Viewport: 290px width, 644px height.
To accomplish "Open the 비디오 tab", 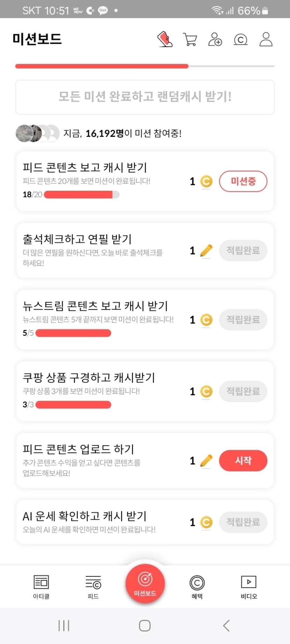I will (249, 587).
